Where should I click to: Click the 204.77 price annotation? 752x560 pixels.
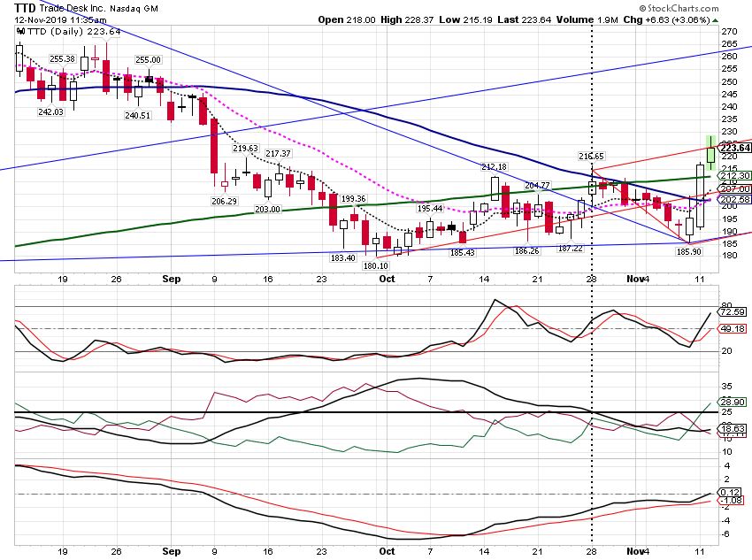point(537,186)
